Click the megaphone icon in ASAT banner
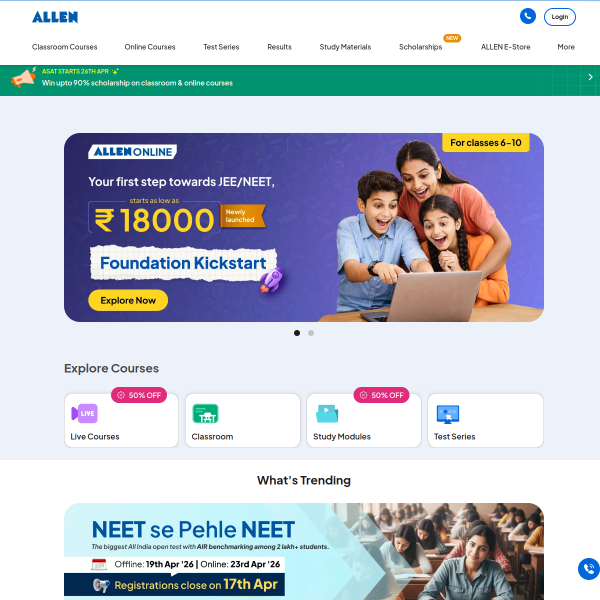 (x=23, y=77)
